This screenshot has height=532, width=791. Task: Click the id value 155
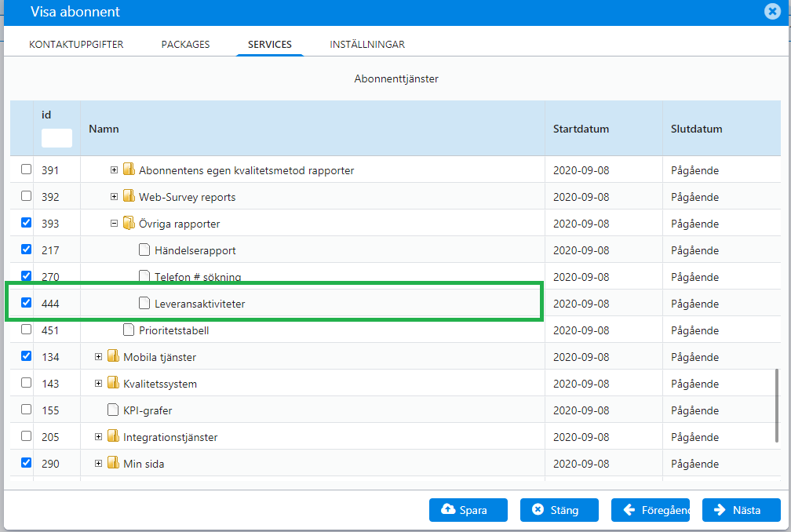click(x=50, y=410)
